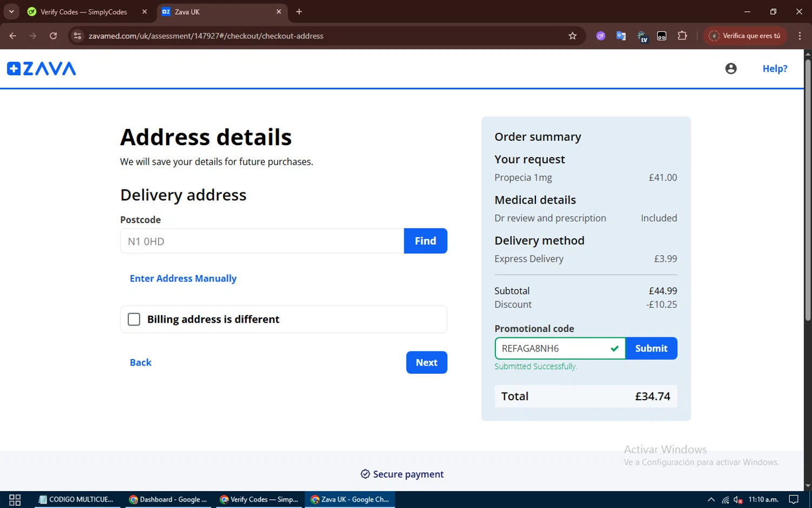Image resolution: width=812 pixels, height=508 pixels.
Task: Reload the current page
Action: pos(53,36)
